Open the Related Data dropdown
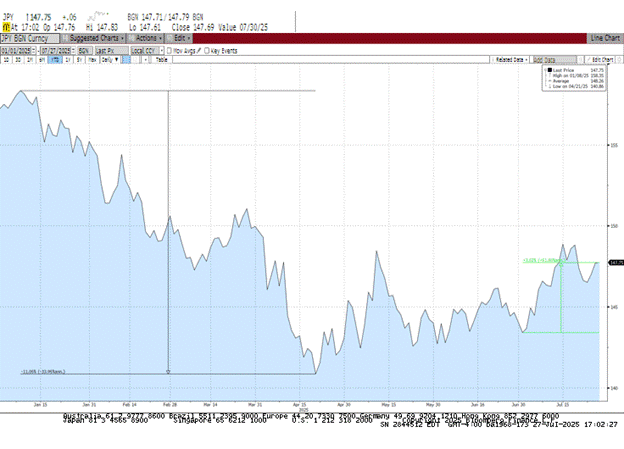624x449 pixels. coord(510,60)
